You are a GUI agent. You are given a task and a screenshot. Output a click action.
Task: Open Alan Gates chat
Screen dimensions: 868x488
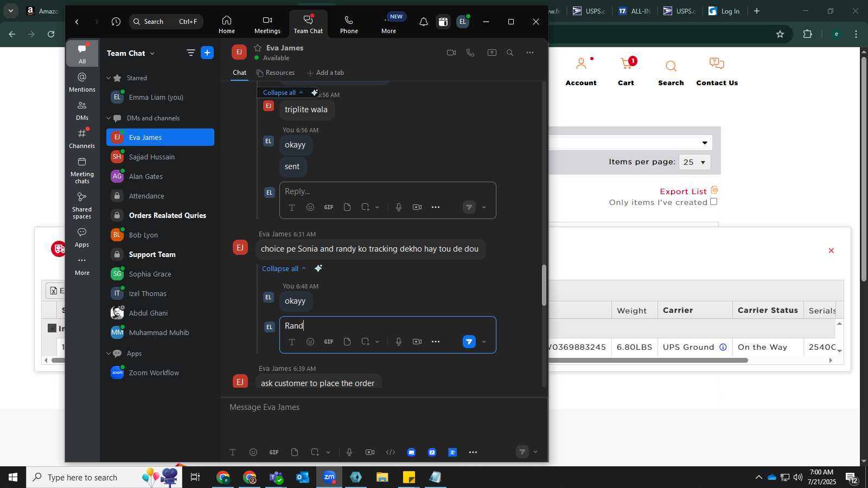coord(160,176)
